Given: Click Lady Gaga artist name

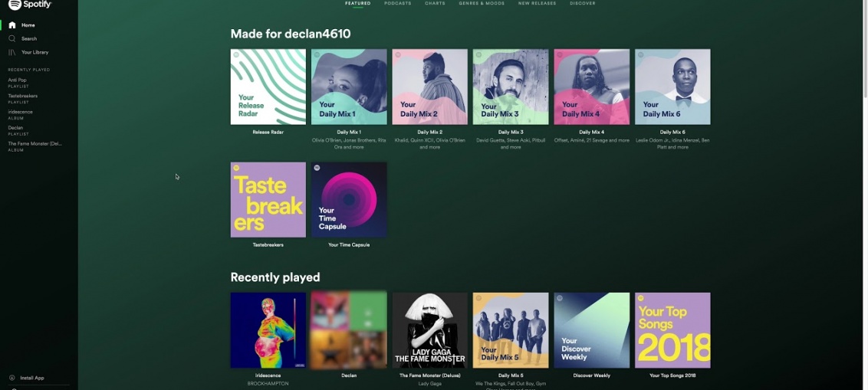Looking at the screenshot, I should (429, 383).
